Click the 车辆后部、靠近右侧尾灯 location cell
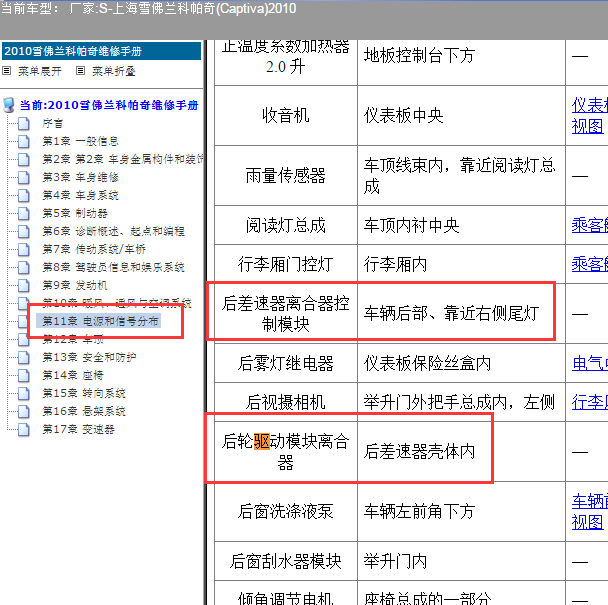 [x=461, y=314]
